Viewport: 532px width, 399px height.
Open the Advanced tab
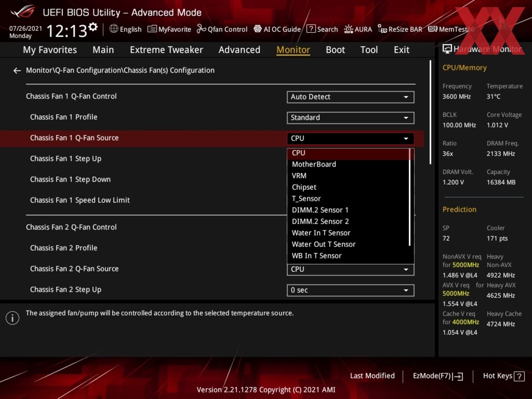[239, 50]
